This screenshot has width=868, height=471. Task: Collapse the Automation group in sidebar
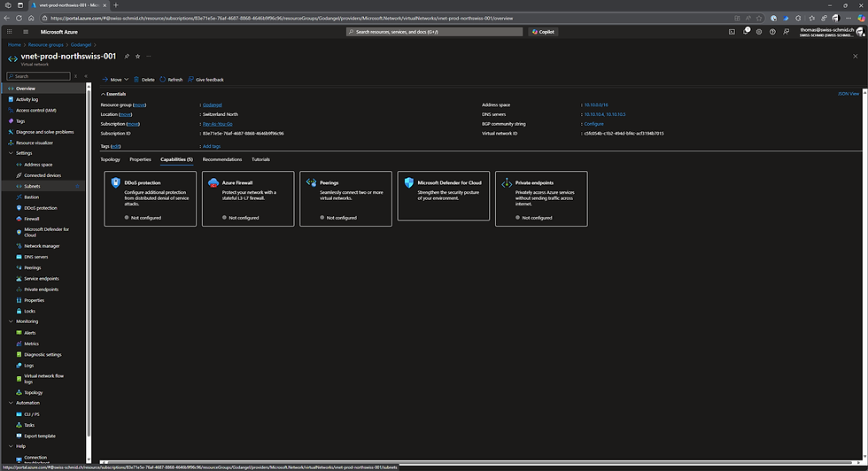[11, 403]
